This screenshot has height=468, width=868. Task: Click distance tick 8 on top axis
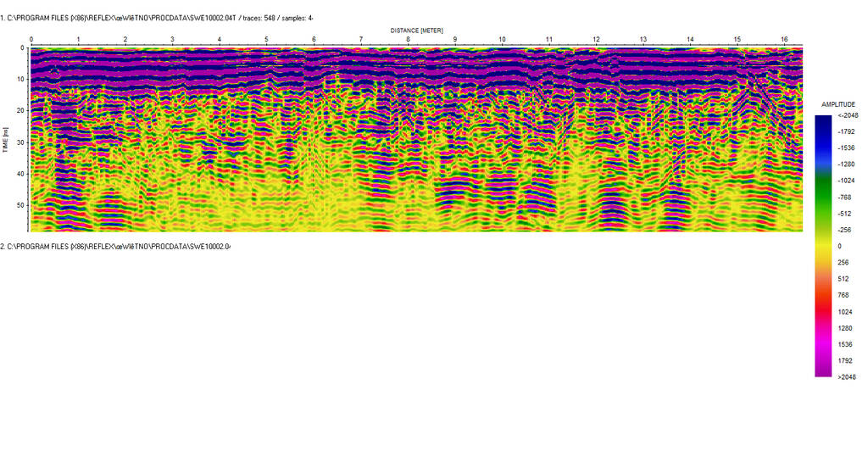pos(408,40)
